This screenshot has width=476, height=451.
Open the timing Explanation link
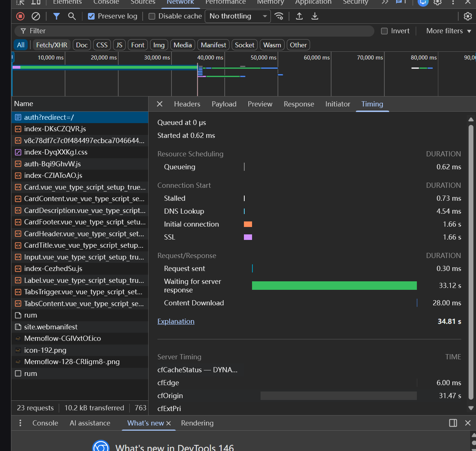pyautogui.click(x=176, y=322)
